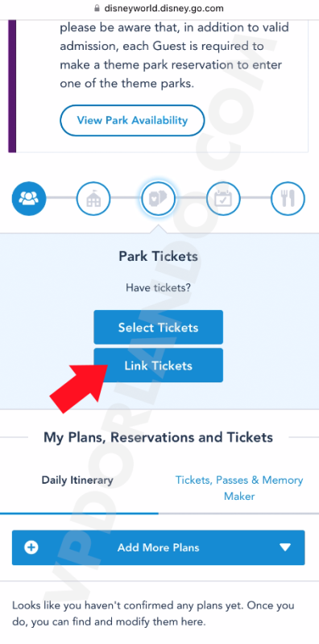Open the calendar reservations step icon

tap(223, 199)
